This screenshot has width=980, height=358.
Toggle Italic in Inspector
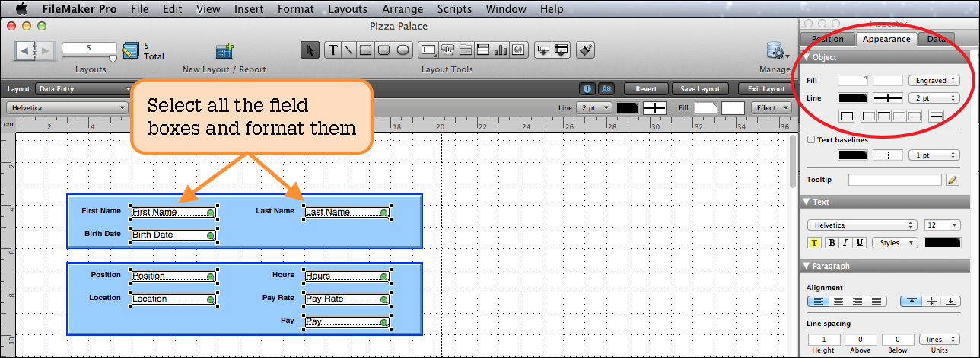846,243
